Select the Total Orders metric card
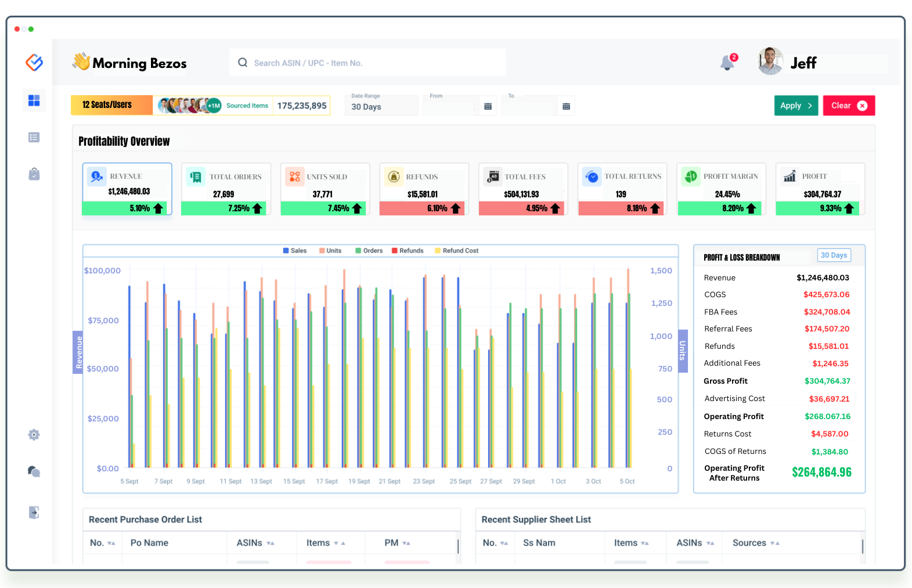Image resolution: width=912 pixels, height=588 pixels. (226, 189)
